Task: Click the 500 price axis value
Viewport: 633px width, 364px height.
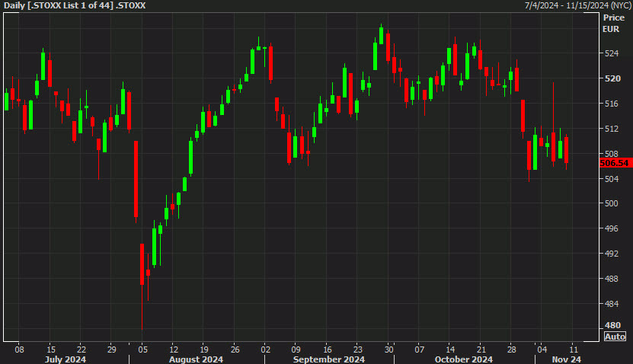Action: click(612, 203)
